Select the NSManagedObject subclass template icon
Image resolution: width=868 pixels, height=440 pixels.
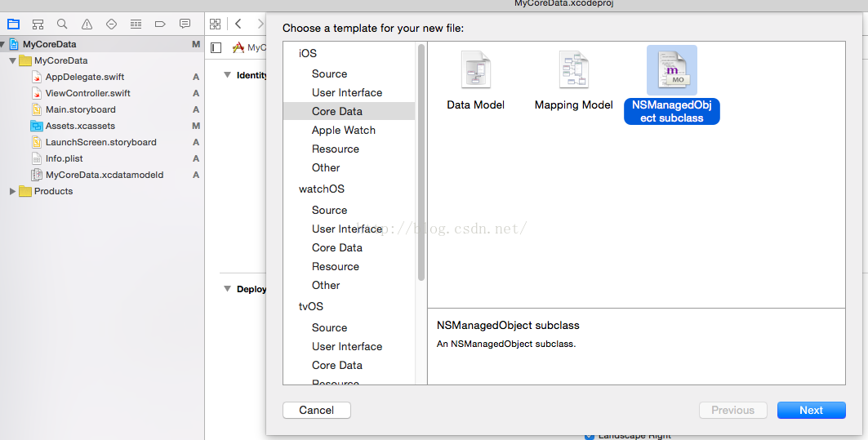(x=672, y=69)
